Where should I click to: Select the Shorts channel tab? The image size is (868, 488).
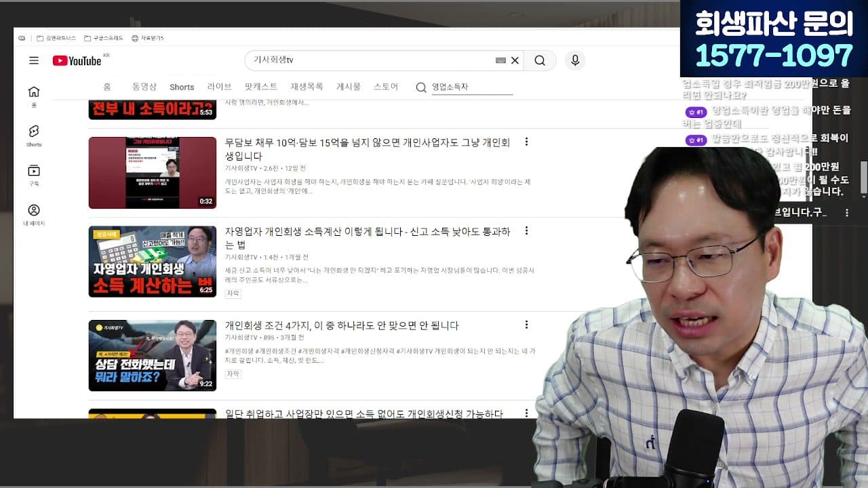(182, 87)
